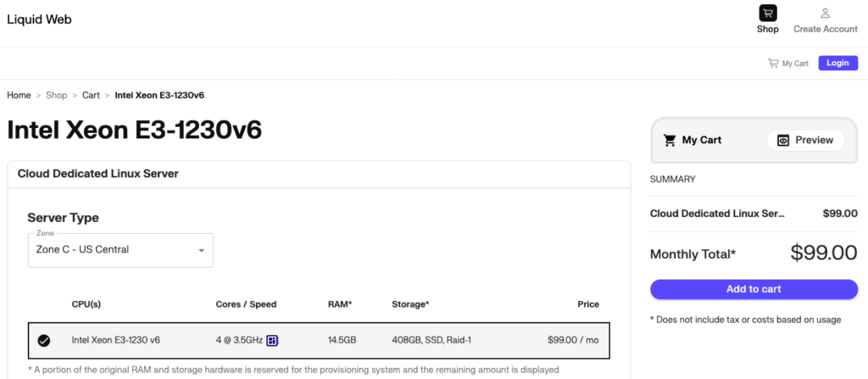Click the Shop label in top navigation

(768, 30)
